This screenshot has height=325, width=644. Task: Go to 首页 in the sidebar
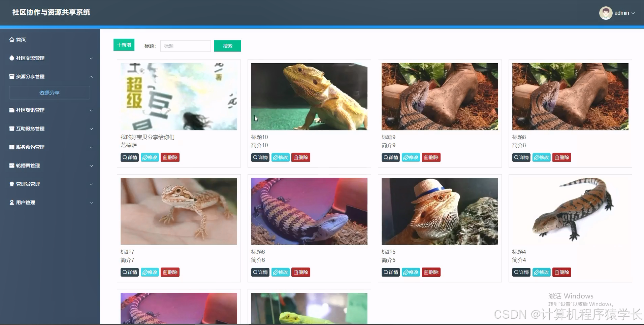(21, 40)
